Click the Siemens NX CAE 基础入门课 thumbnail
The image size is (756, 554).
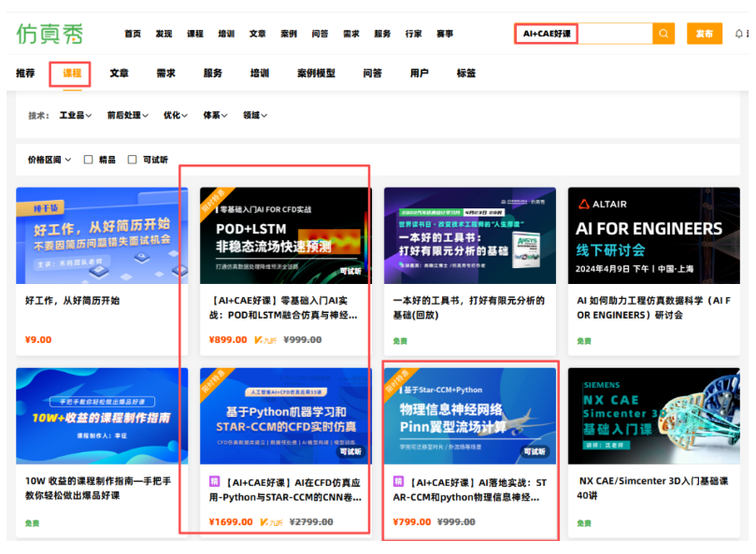click(x=654, y=416)
